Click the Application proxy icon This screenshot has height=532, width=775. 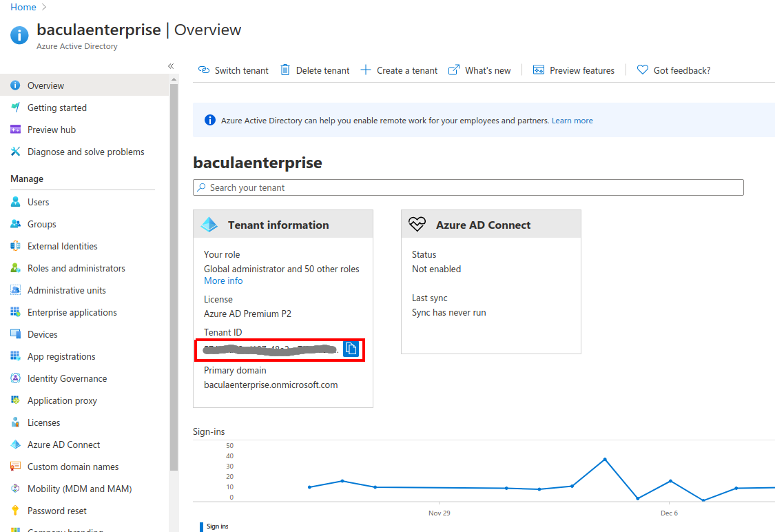(x=15, y=400)
